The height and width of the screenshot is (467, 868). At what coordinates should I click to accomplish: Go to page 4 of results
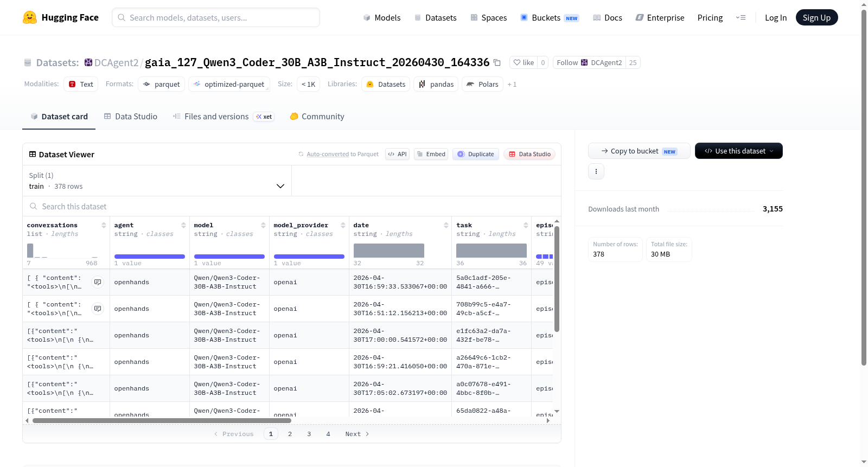click(328, 434)
